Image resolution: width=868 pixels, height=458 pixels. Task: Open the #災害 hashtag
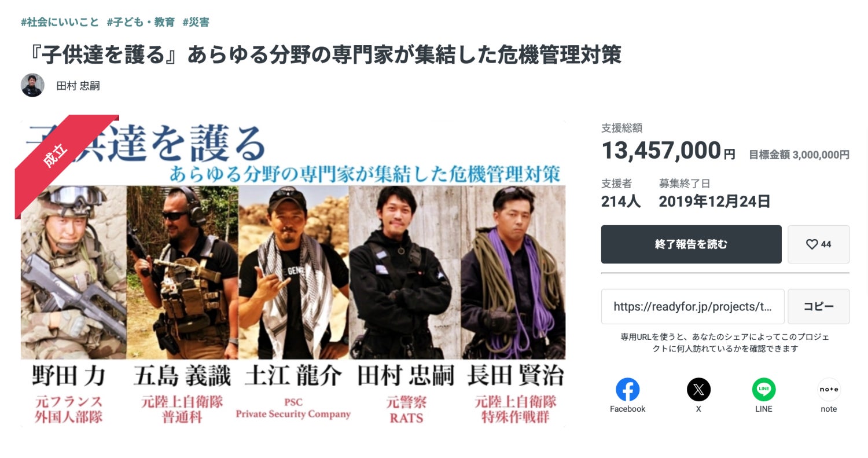tap(196, 22)
